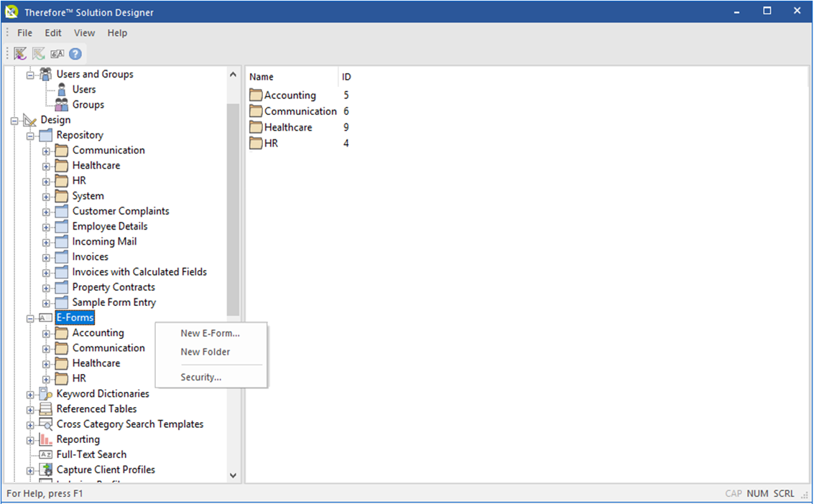
Task: Open the View menu
Action: coord(84,32)
